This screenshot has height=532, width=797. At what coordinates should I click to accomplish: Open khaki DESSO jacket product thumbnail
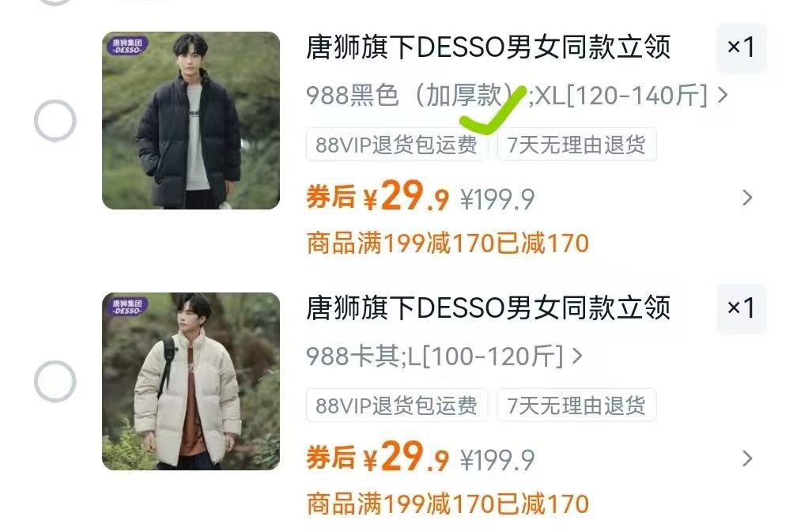pos(191,381)
